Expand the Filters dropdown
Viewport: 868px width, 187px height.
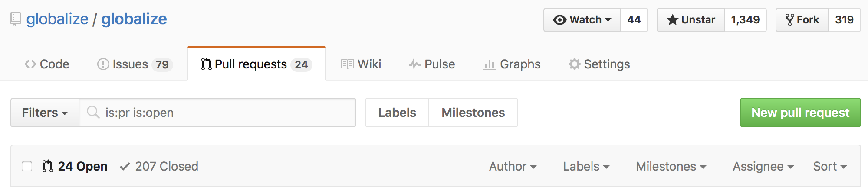[45, 113]
